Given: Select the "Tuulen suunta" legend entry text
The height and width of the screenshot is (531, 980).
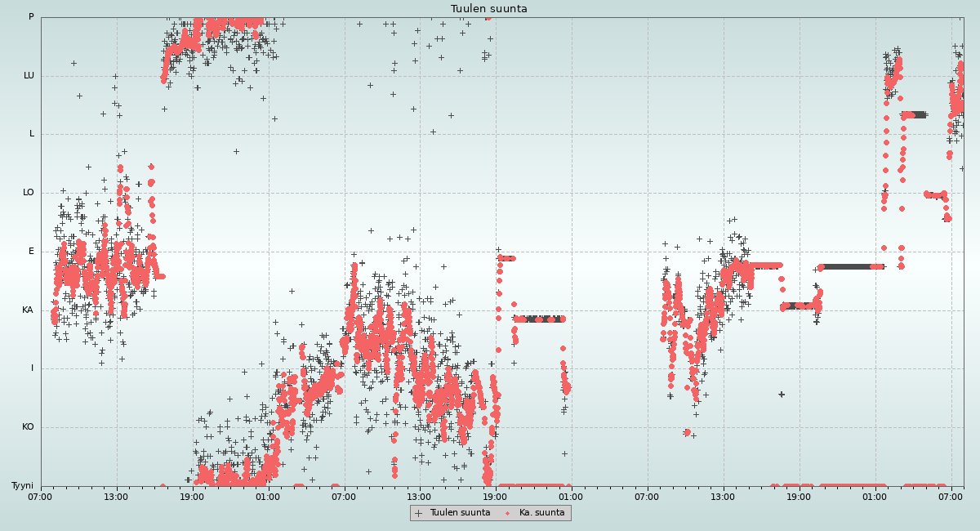Looking at the screenshot, I should coord(460,513).
